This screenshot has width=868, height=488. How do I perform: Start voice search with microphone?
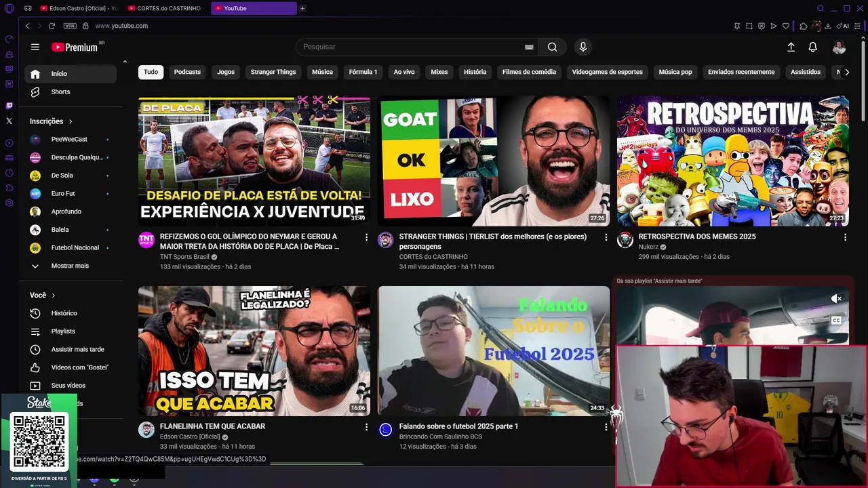point(583,47)
